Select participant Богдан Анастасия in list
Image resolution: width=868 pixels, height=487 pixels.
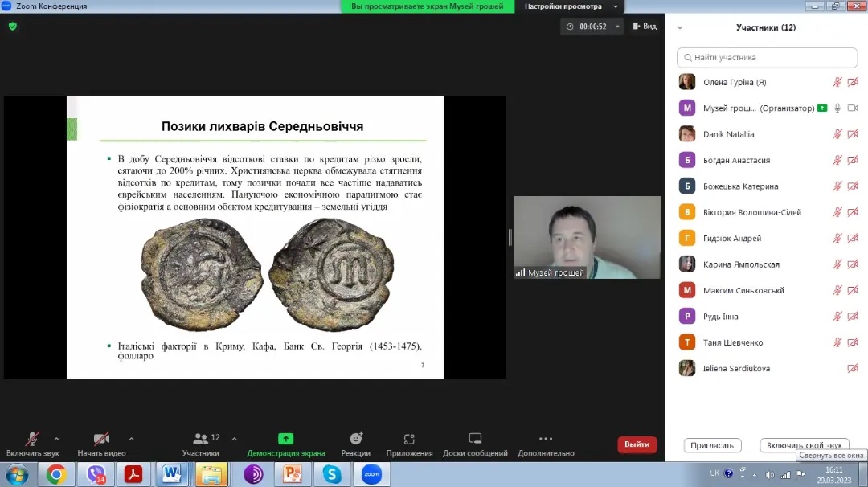point(736,160)
